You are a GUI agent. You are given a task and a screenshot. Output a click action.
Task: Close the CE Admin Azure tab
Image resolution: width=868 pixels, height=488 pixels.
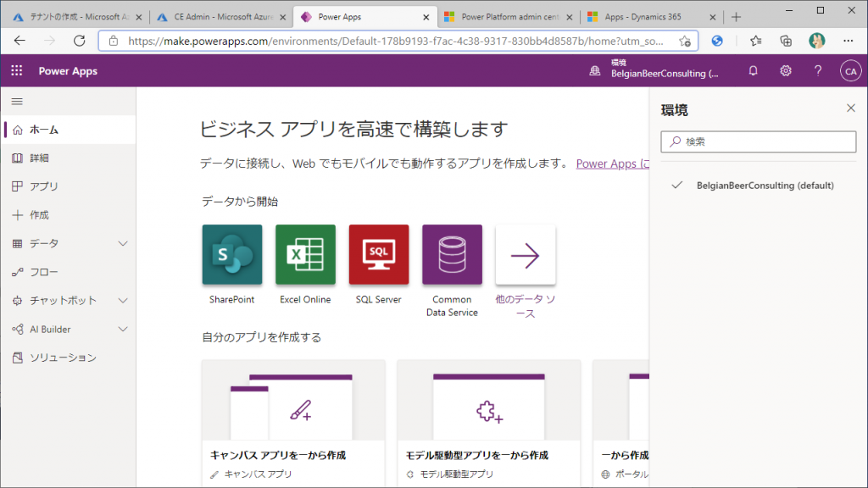(x=282, y=17)
